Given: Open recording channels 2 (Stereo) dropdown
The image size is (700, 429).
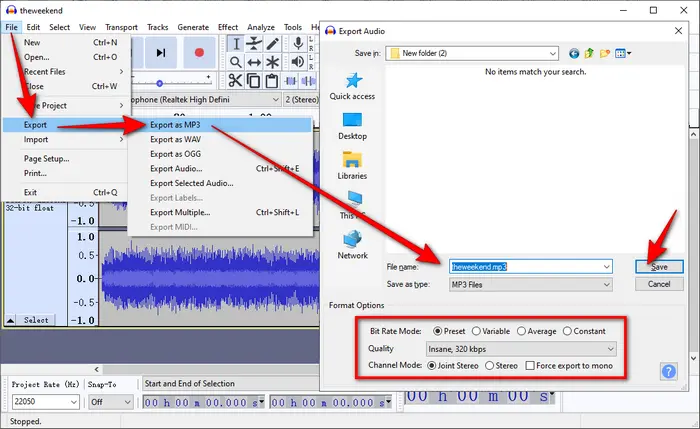Looking at the screenshot, I should coord(302,100).
